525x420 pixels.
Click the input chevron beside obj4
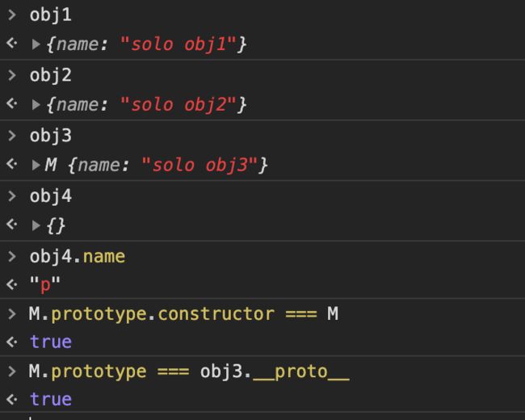pyautogui.click(x=12, y=196)
